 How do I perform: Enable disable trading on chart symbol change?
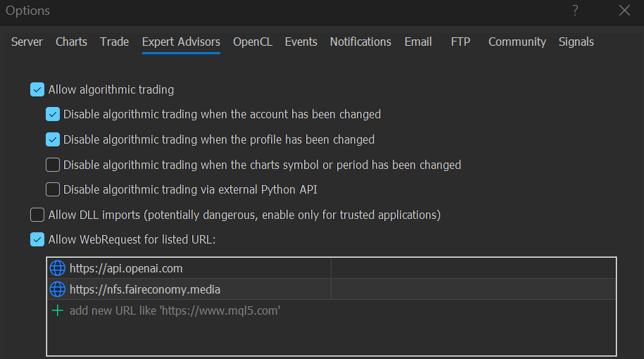click(x=53, y=165)
